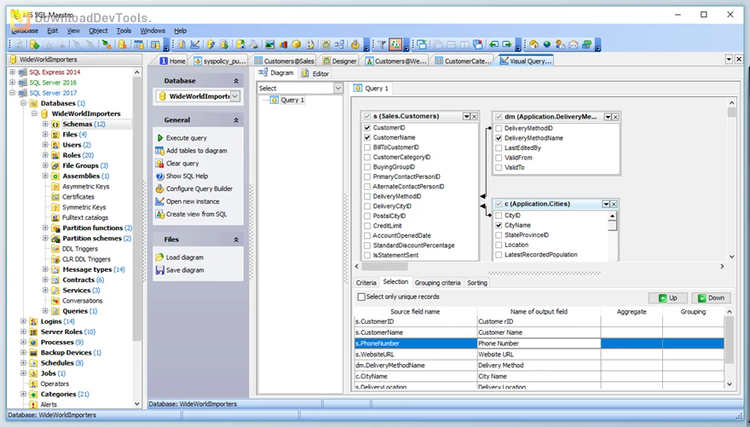Uncheck the CustomerName field checkbox

pyautogui.click(x=367, y=138)
